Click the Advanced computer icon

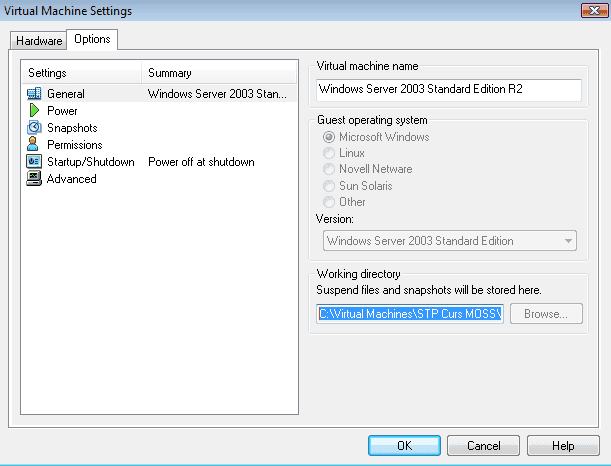tap(34, 178)
